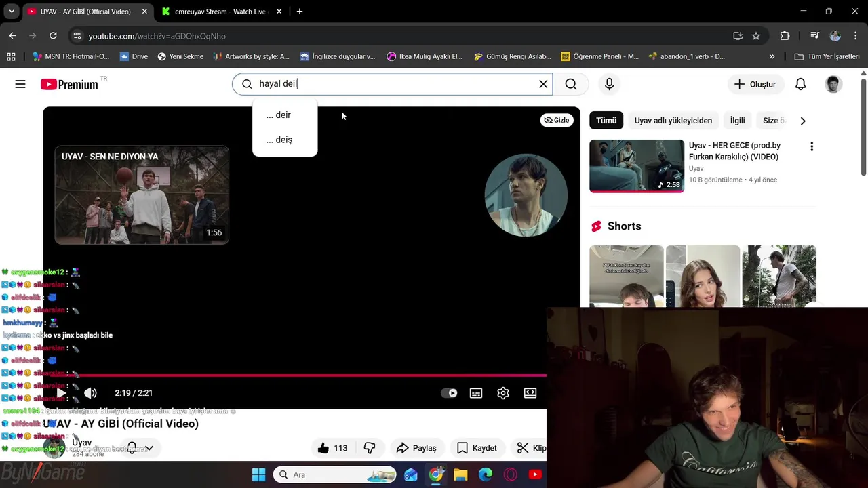Open the third Shorts thumbnail
Viewport: 868px width, 488px height.
click(x=779, y=276)
